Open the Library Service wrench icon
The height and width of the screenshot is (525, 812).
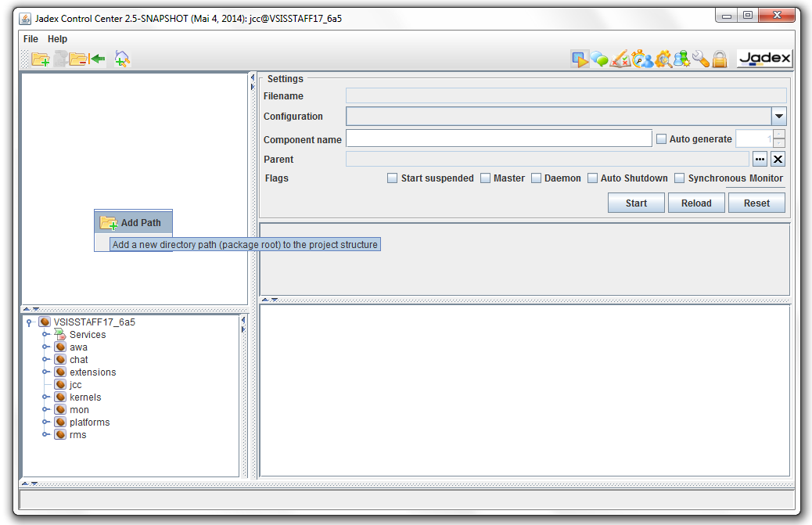click(x=702, y=59)
